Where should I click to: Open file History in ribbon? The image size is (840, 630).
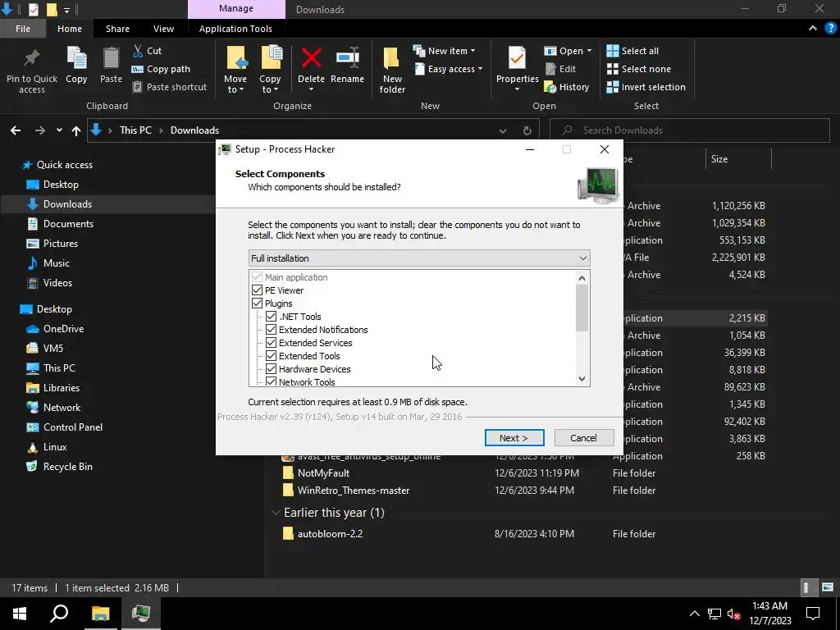tap(567, 87)
